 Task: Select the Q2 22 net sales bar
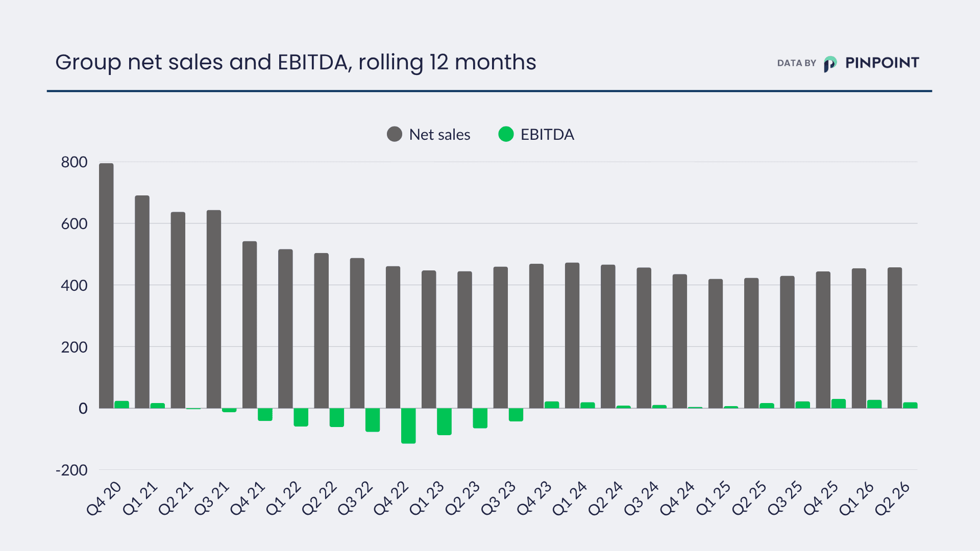pyautogui.click(x=321, y=331)
